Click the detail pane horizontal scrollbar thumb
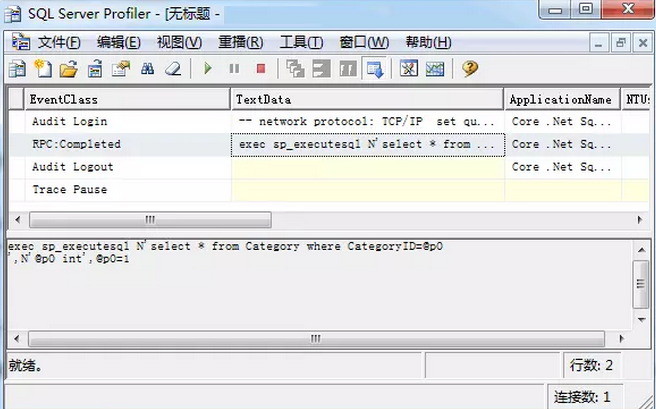 click(316, 338)
